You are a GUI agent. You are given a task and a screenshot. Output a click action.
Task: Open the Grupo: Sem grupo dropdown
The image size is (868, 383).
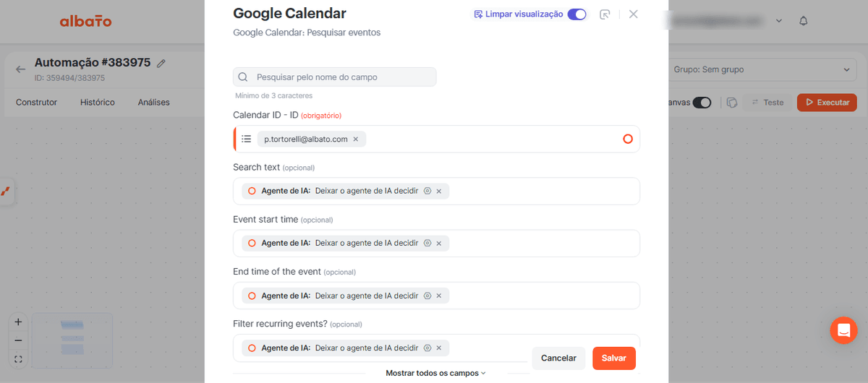tap(762, 70)
